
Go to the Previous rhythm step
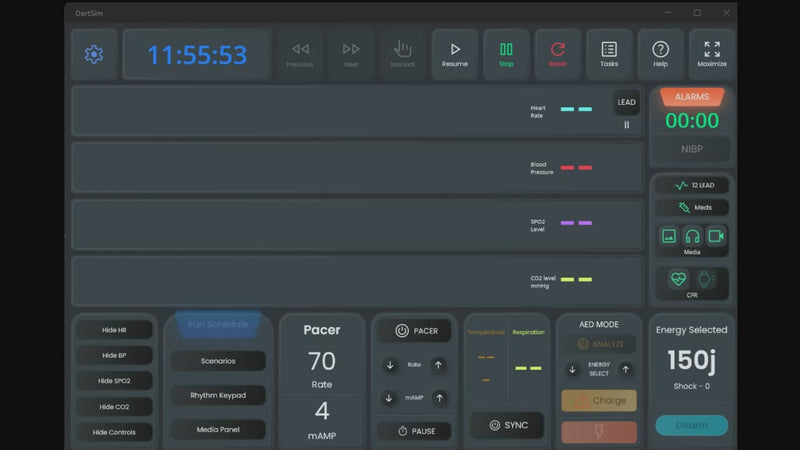coord(299,54)
